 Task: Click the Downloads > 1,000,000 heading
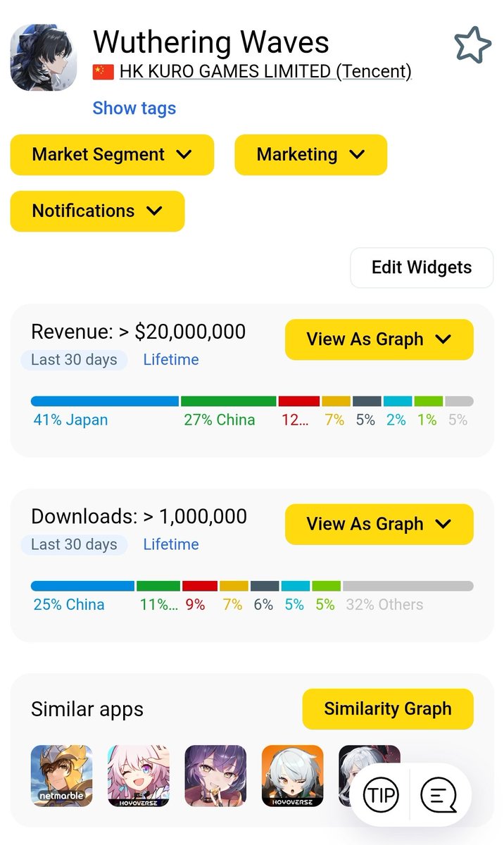[139, 516]
